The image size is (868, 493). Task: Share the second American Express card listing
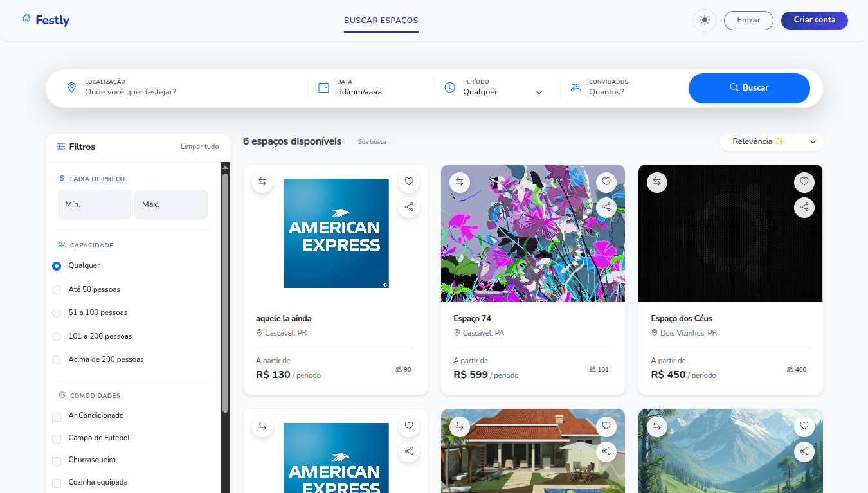[409, 451]
